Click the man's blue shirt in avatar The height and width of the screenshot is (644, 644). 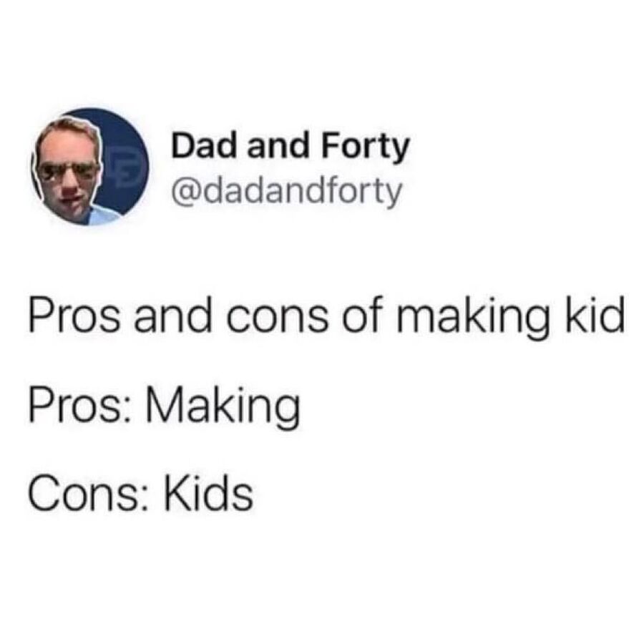[x=102, y=216]
